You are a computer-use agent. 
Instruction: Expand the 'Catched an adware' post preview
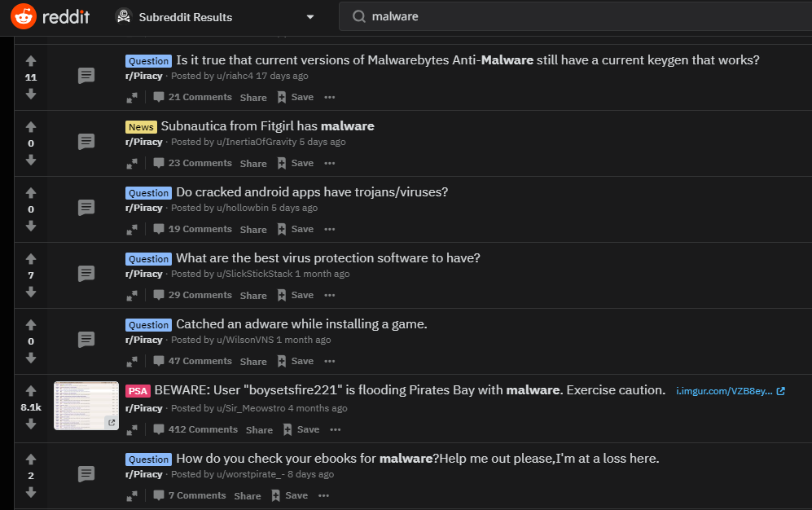tap(132, 362)
